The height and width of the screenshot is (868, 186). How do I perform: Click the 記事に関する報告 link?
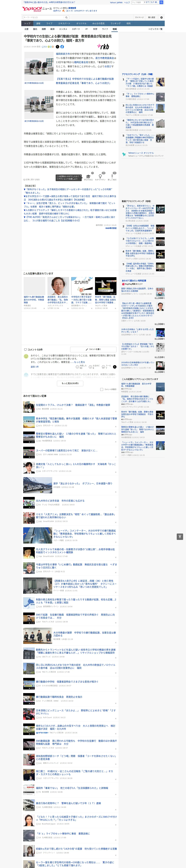point(32,180)
